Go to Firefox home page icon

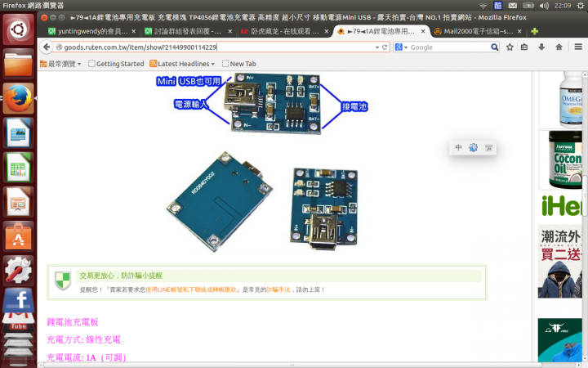(559, 47)
